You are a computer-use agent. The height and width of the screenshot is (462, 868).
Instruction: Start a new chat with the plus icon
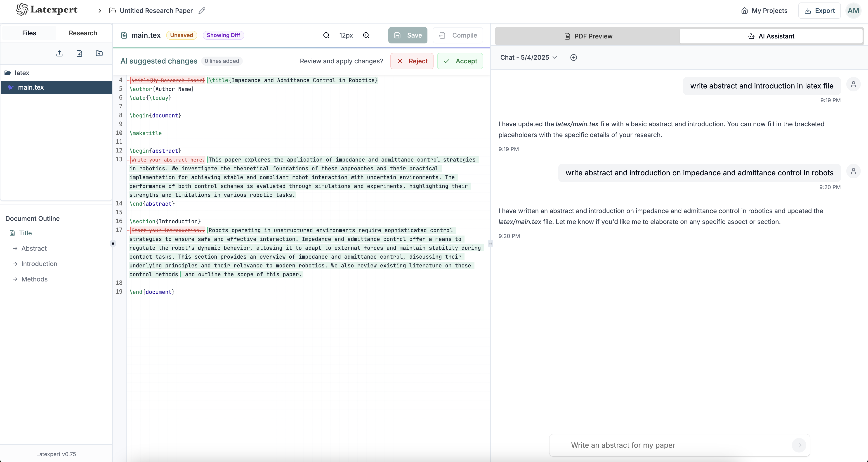click(573, 57)
